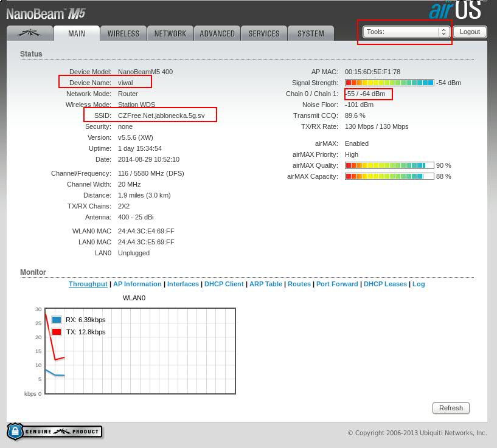This screenshot has height=448, width=497.
Task: Select the 'Unplugged' LAN0 status
Action: point(134,253)
